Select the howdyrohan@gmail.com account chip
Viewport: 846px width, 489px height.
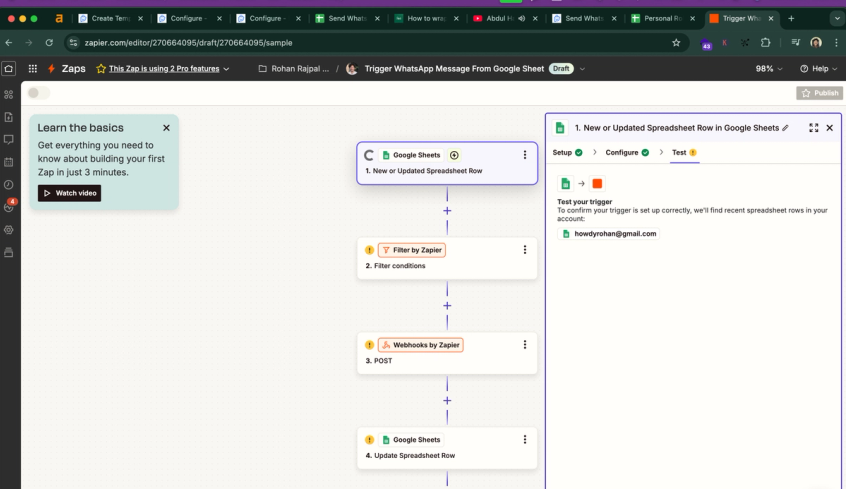[x=609, y=234]
